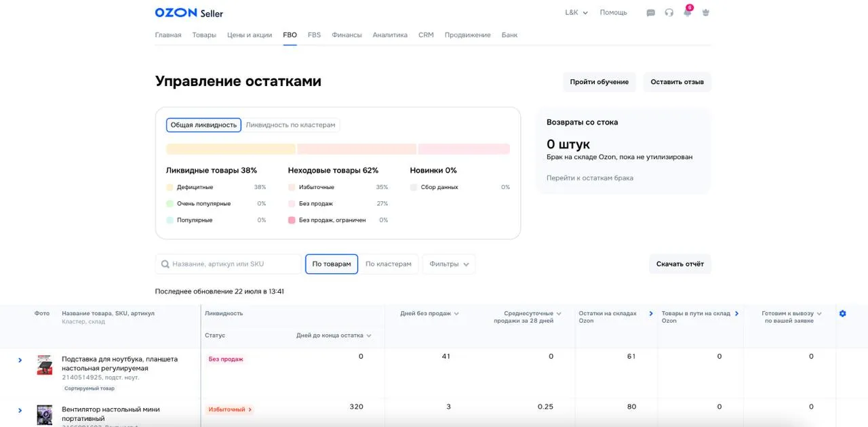
Task: Switch to 'Ликвидность по кластерам' view
Action: click(290, 125)
